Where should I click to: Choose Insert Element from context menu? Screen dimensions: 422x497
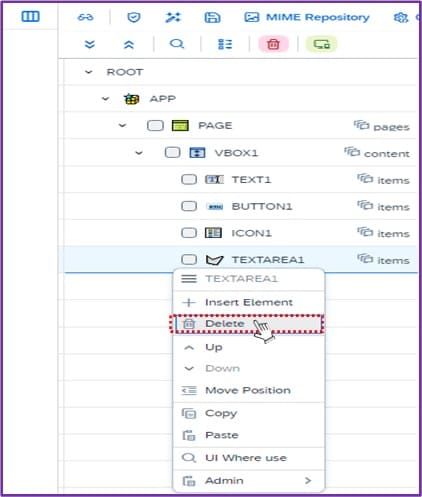[249, 302]
